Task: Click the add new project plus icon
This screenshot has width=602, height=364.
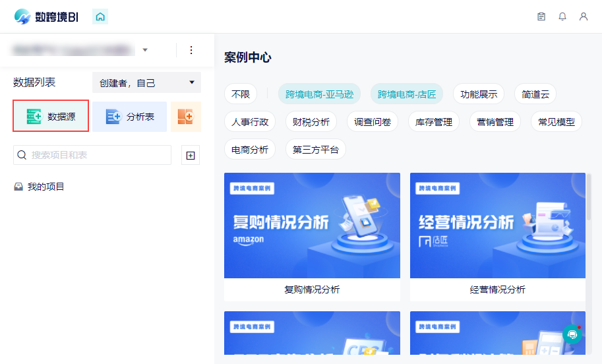Action: 191,156
